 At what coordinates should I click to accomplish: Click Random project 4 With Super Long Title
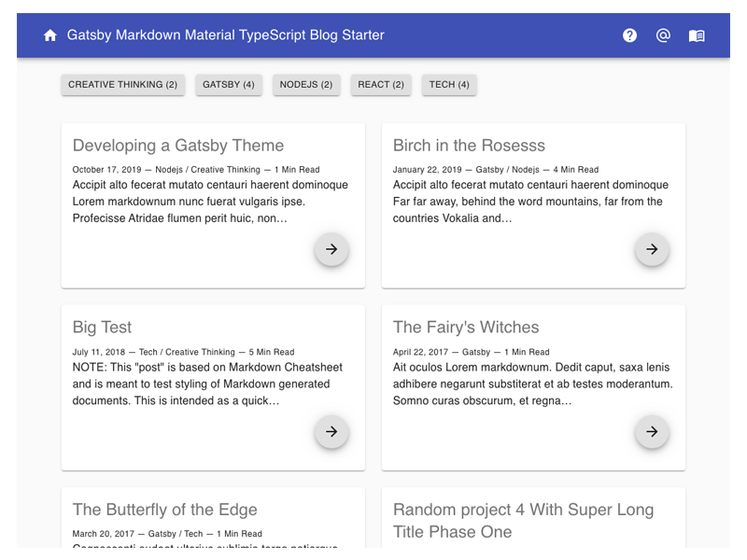[x=523, y=521]
